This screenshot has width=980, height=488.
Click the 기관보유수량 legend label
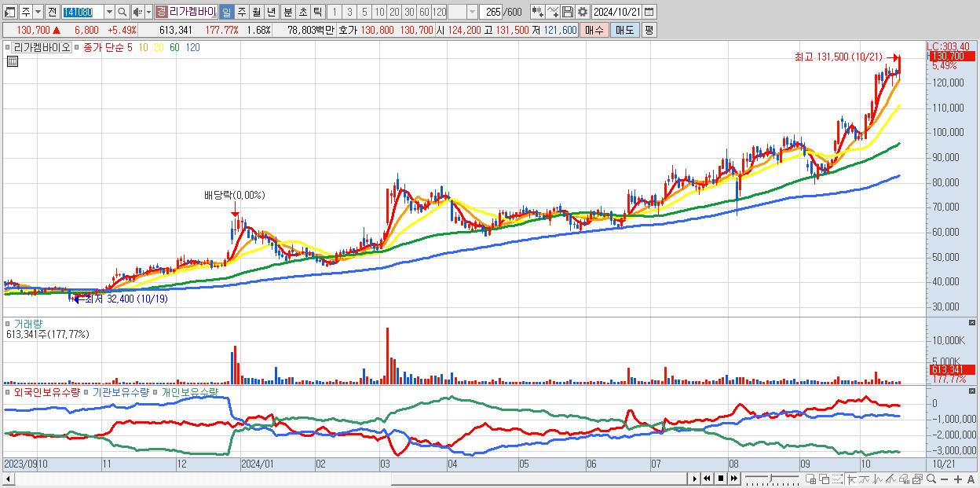click(x=121, y=391)
